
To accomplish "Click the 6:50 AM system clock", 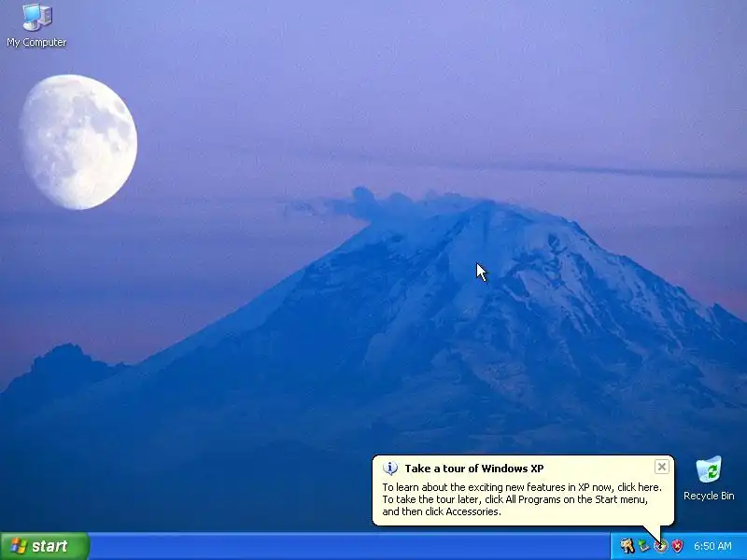I will pos(712,546).
